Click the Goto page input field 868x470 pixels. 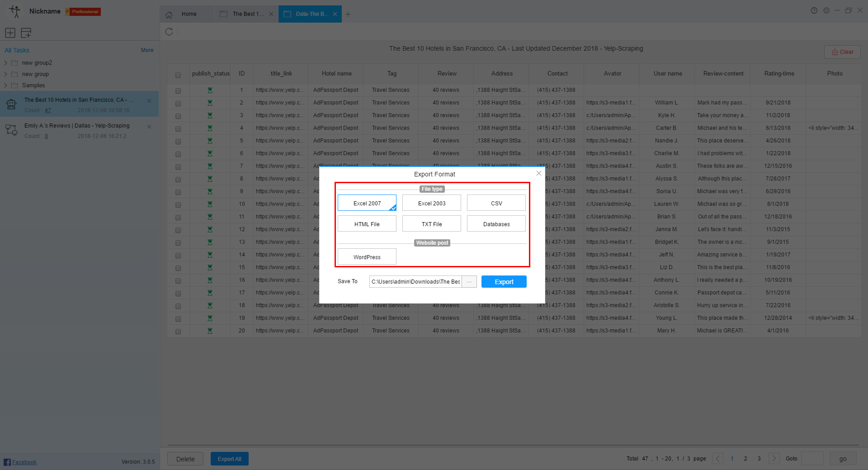coord(812,458)
